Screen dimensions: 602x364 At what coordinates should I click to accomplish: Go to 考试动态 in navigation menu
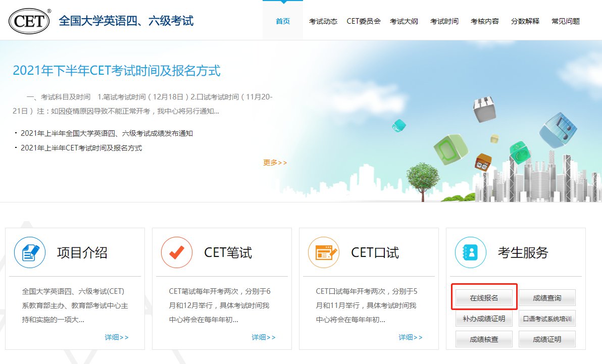pyautogui.click(x=323, y=21)
